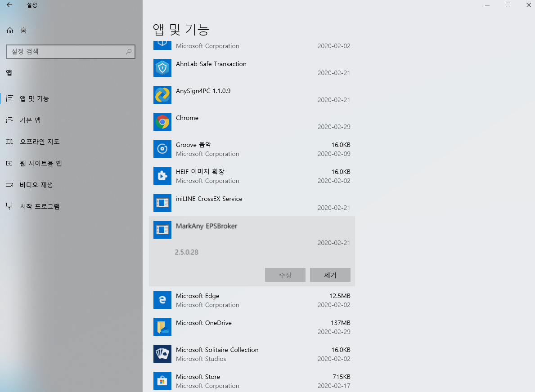
Task: Click the 시작 프로그램 icon
Action: 9,206
